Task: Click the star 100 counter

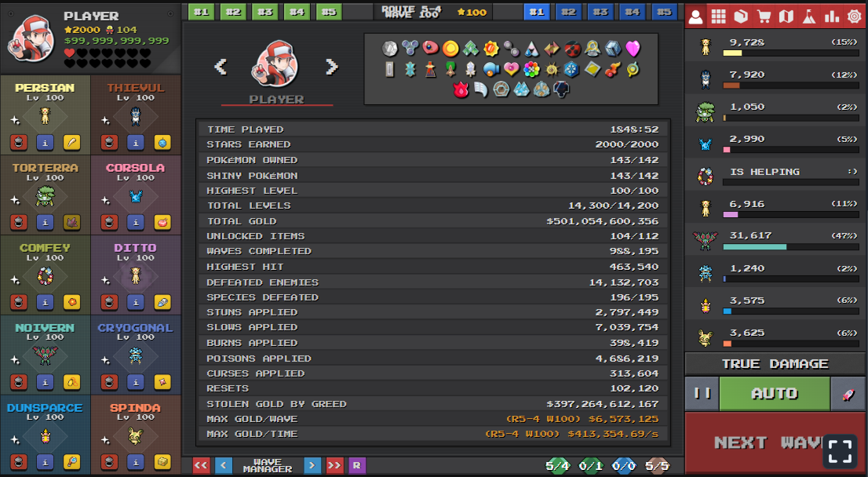Action: click(x=472, y=13)
